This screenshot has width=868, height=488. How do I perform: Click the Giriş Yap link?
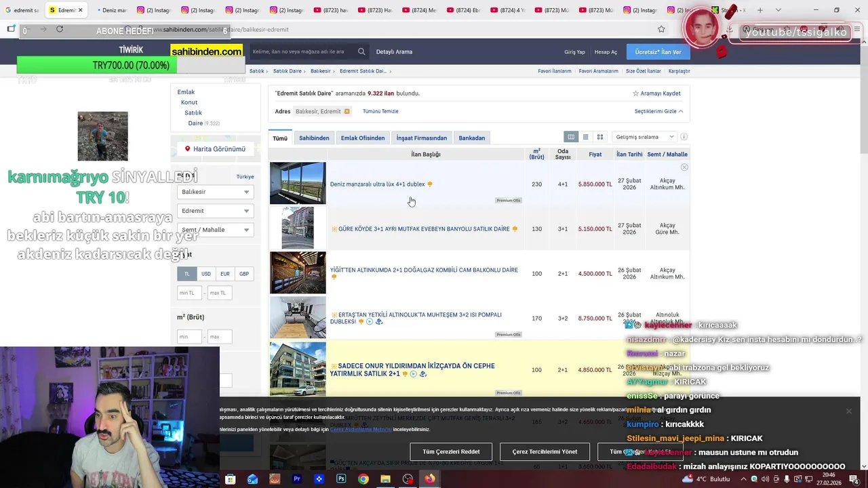pos(574,52)
